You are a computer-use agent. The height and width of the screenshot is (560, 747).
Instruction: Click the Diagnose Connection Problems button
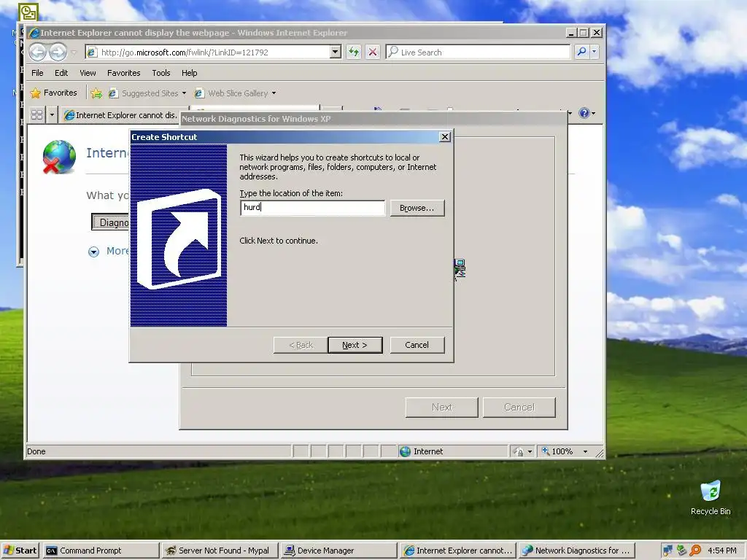tap(111, 222)
